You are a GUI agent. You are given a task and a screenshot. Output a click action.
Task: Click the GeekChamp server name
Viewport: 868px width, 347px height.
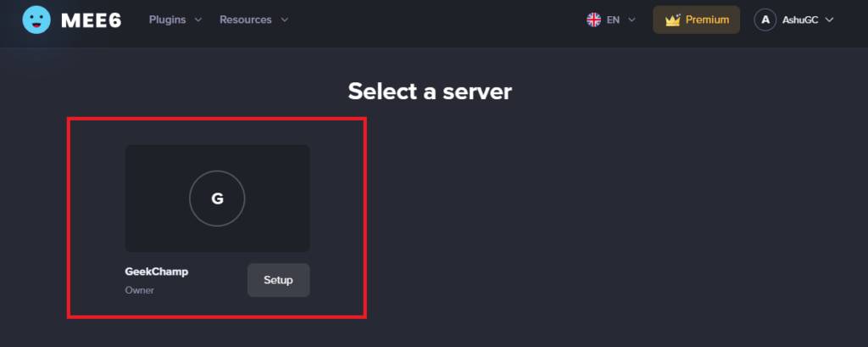pos(156,273)
